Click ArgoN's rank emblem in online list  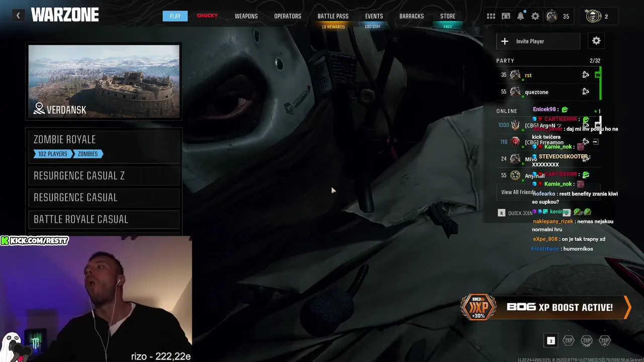515,125
